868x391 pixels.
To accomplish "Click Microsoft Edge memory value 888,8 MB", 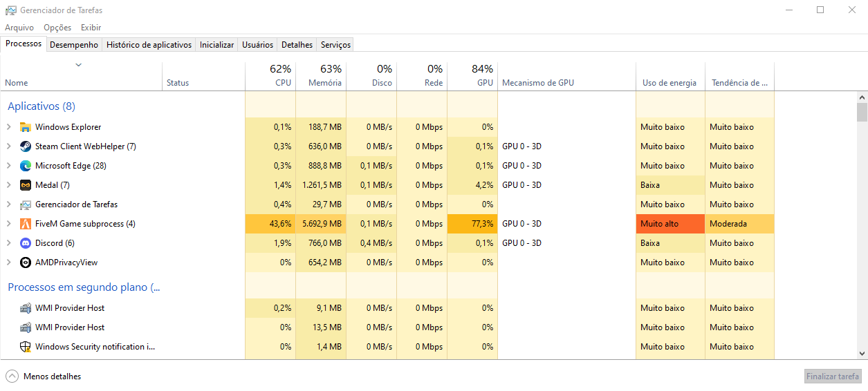I will pyautogui.click(x=321, y=166).
